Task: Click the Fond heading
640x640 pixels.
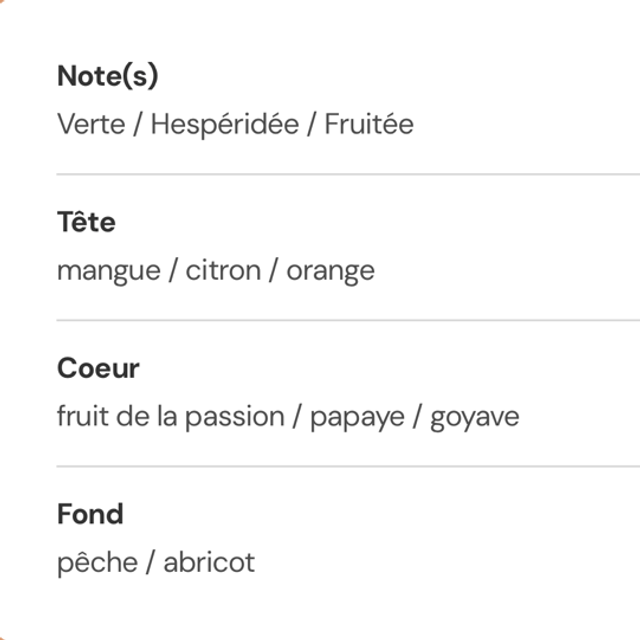Action: click(90, 514)
